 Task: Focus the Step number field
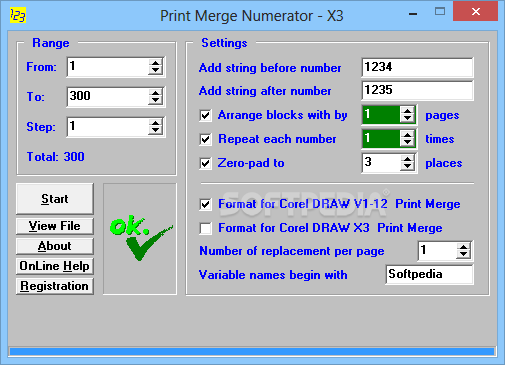coord(108,127)
